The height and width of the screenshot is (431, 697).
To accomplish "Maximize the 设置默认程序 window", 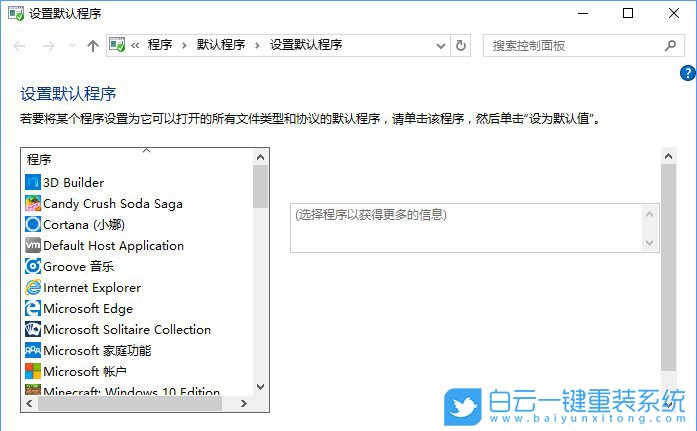I will [x=628, y=13].
